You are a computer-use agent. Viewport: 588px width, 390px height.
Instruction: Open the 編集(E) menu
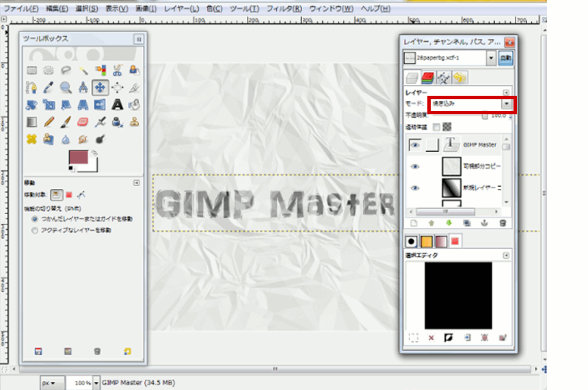[x=57, y=8]
